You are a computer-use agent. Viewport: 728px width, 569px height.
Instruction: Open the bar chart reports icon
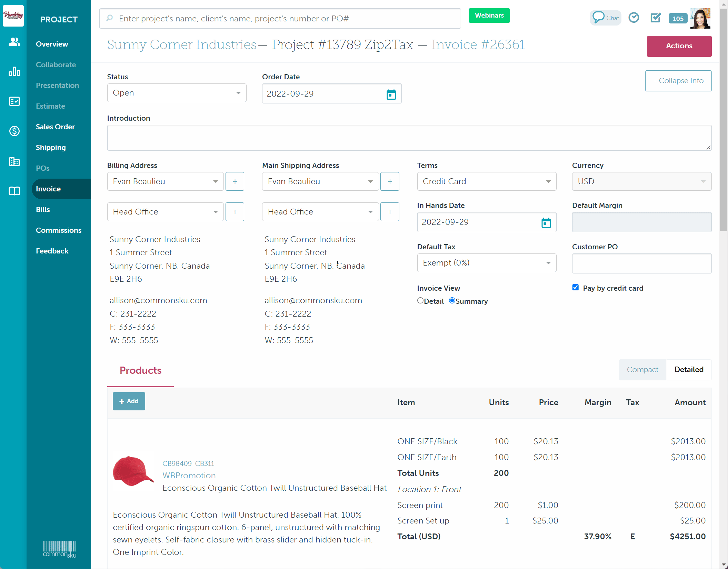[x=14, y=71]
